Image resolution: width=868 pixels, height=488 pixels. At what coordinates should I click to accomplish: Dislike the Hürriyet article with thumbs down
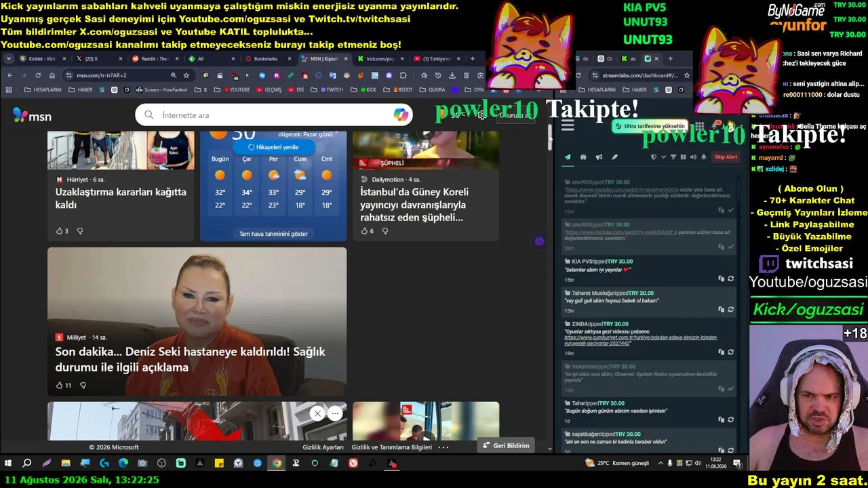[x=80, y=231]
